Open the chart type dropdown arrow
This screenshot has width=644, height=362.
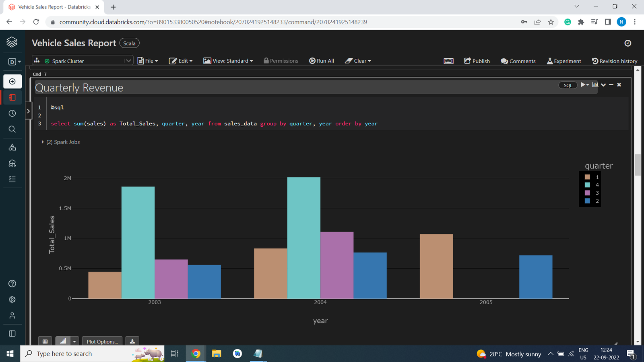[x=74, y=341]
